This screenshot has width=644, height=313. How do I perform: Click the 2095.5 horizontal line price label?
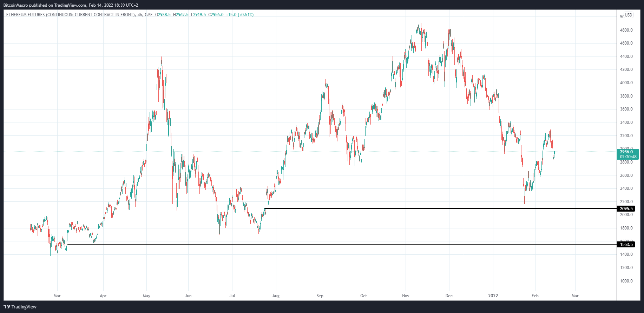[626, 209]
